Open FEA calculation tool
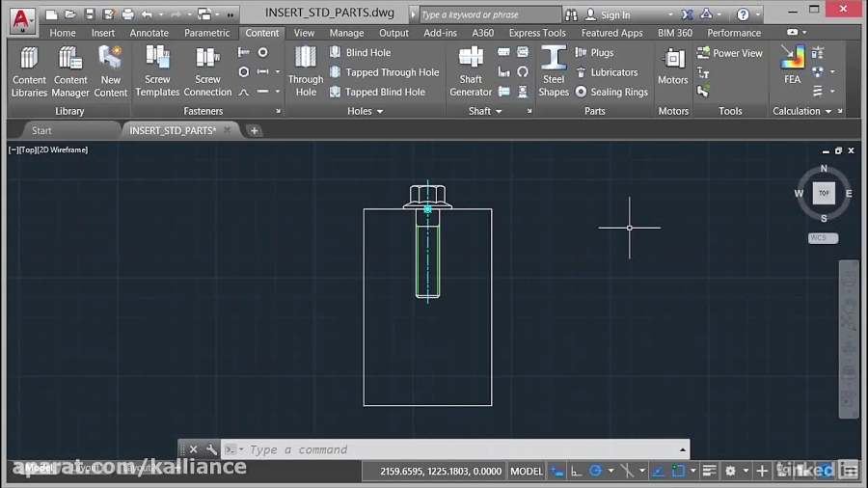868x488 pixels. click(x=792, y=66)
